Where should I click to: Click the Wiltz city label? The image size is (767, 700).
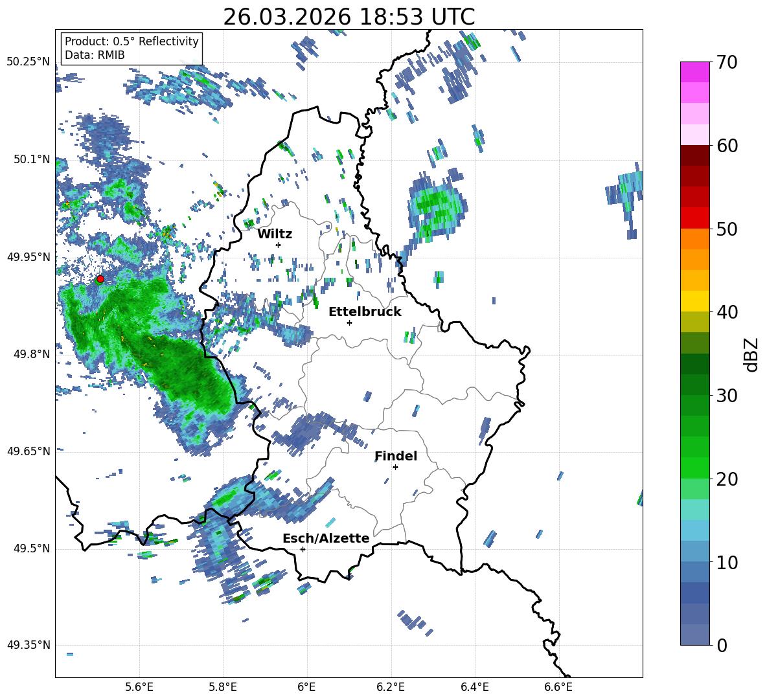pyautogui.click(x=275, y=234)
